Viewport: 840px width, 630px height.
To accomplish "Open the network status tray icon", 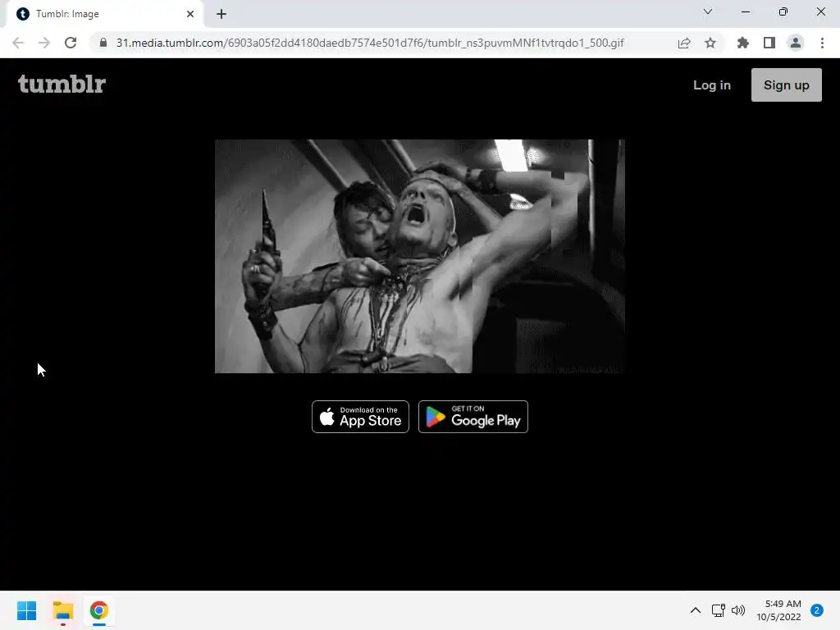I will click(x=718, y=610).
